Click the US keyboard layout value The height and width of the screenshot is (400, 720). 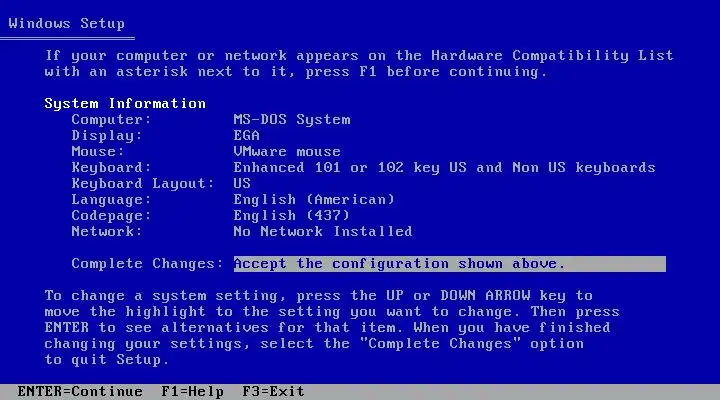click(x=242, y=184)
